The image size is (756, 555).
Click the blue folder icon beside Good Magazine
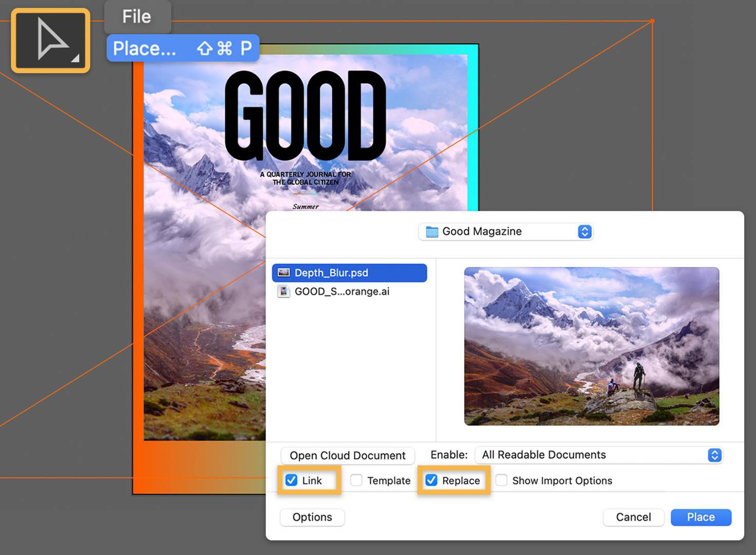pyautogui.click(x=432, y=231)
